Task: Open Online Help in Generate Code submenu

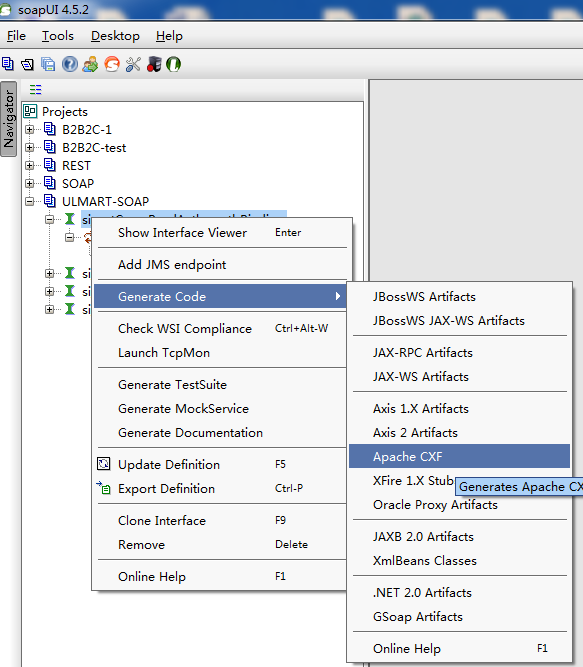Action: [x=459, y=649]
